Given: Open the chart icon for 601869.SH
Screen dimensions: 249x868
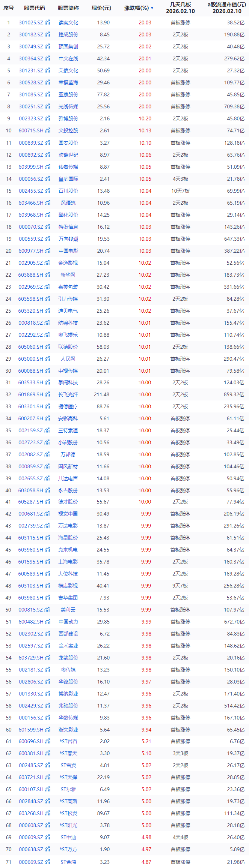Looking at the screenshot, I should pyautogui.click(x=47, y=394).
